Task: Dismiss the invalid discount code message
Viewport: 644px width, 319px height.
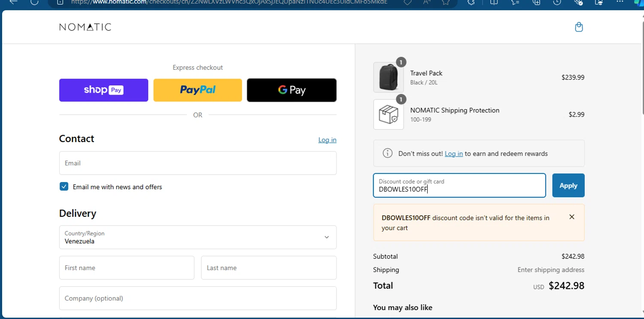Action: tap(571, 217)
